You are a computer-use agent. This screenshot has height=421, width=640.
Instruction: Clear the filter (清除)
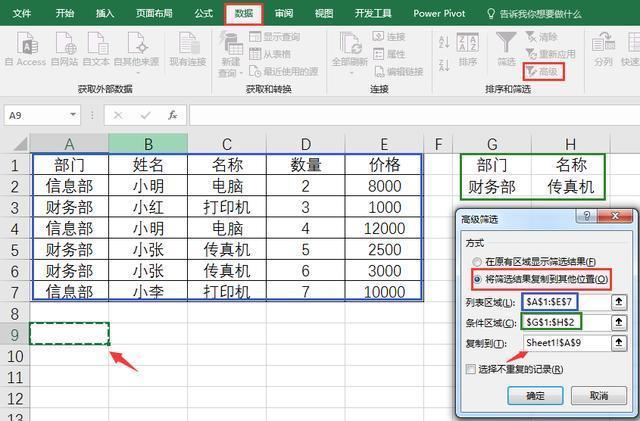point(541,37)
